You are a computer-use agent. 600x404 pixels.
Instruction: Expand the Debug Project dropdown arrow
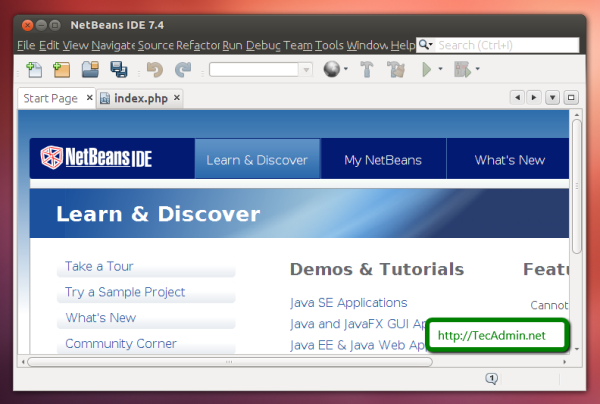coord(477,69)
